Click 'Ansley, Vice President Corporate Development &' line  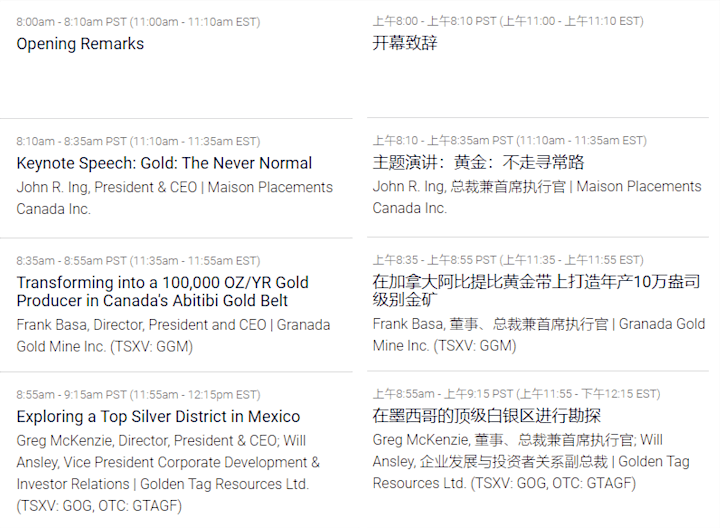coord(168,462)
